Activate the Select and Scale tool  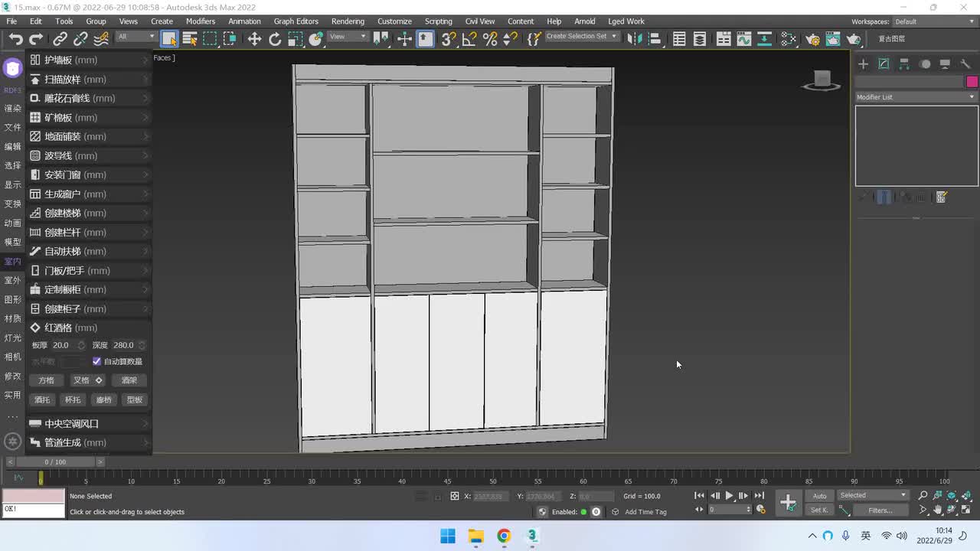tap(296, 39)
